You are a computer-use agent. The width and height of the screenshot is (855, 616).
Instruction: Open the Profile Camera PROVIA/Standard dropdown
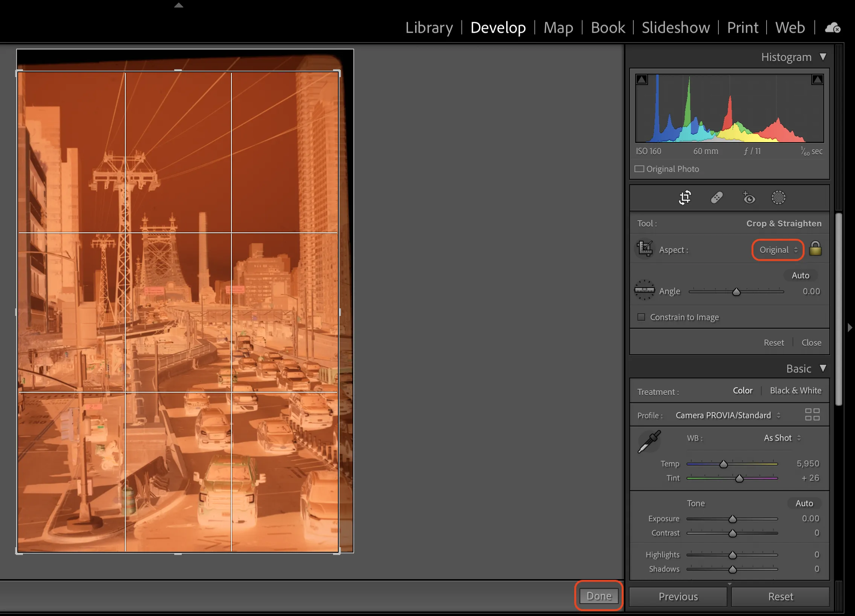click(x=727, y=415)
